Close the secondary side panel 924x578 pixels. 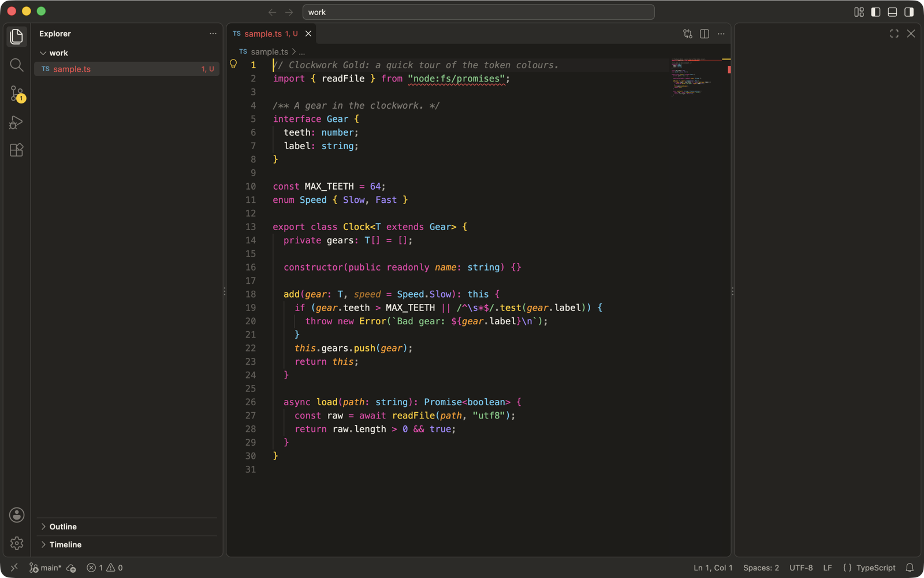tap(911, 34)
